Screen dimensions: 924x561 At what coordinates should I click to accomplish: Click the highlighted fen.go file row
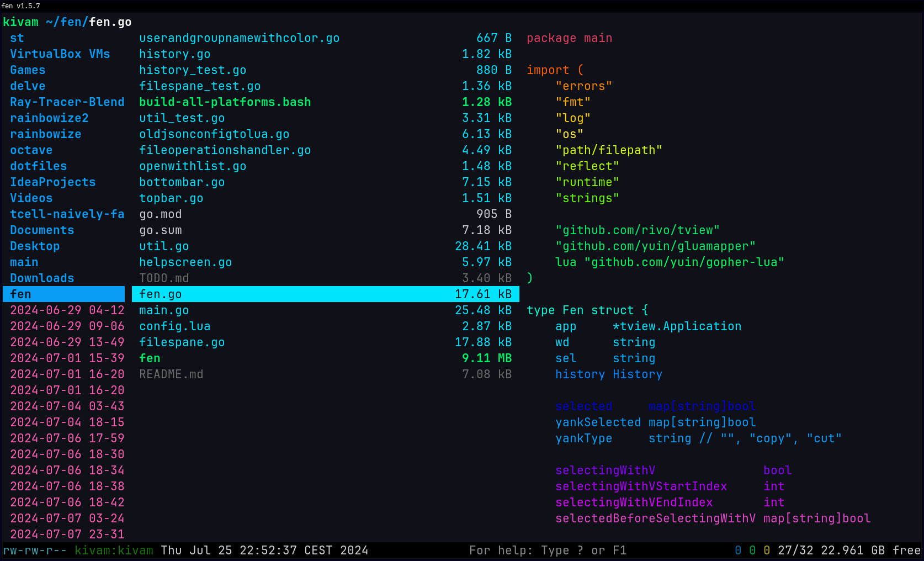coord(326,294)
